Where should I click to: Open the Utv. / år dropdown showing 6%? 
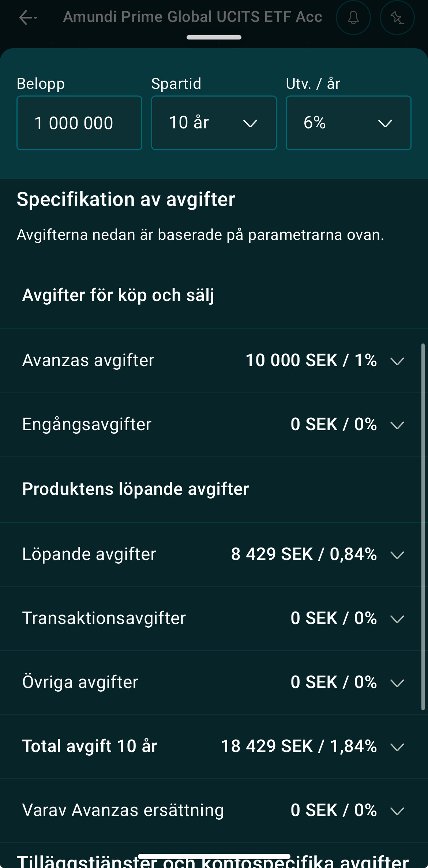point(348,123)
